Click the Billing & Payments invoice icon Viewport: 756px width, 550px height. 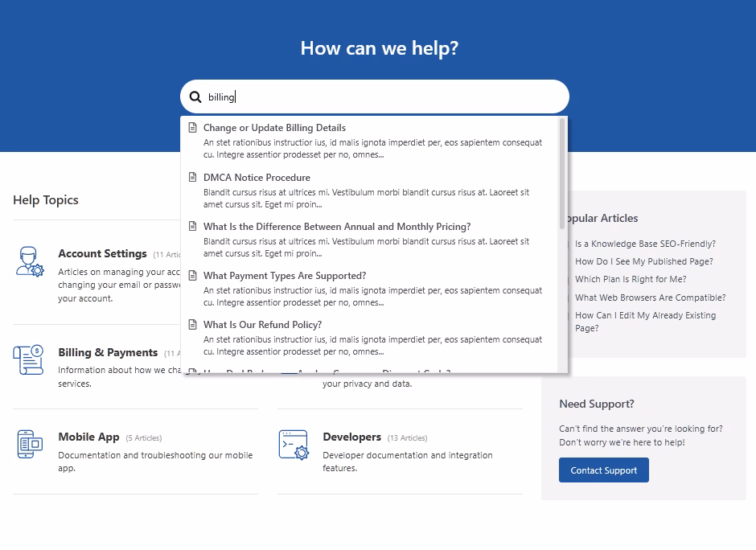pos(28,359)
